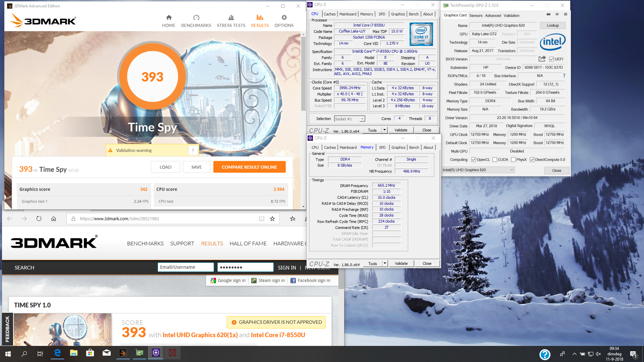Click the Bus Interface question mark in GPU-Z

564,76
